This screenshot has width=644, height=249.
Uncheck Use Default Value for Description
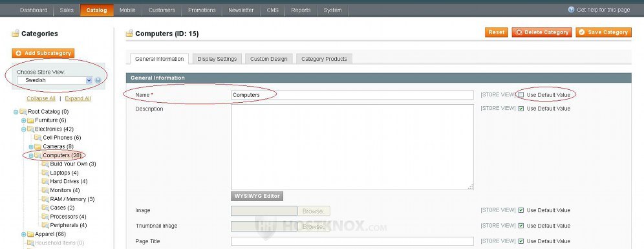(521, 109)
